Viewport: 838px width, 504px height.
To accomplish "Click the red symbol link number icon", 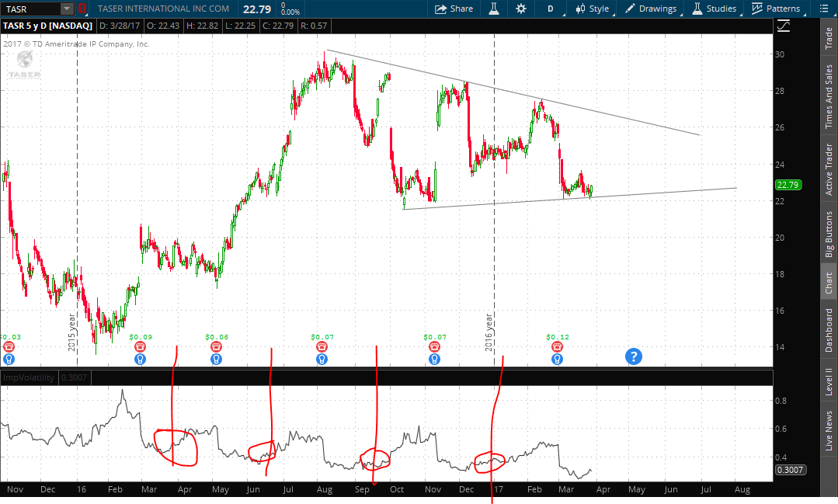I will (82, 9).
